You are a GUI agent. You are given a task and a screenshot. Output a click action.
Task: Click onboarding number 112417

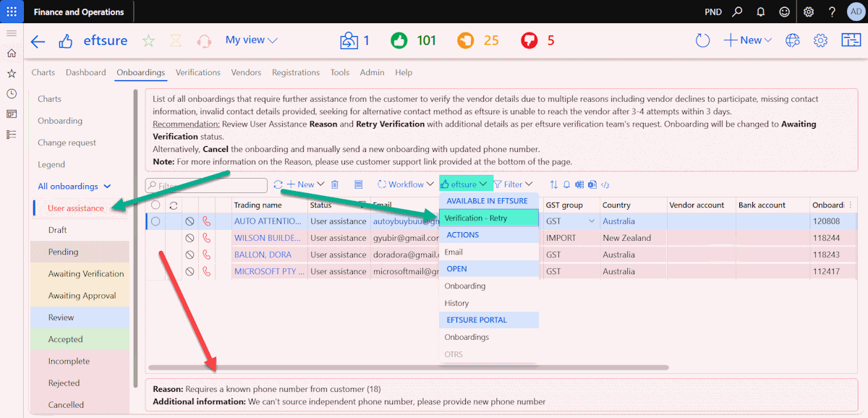point(826,271)
